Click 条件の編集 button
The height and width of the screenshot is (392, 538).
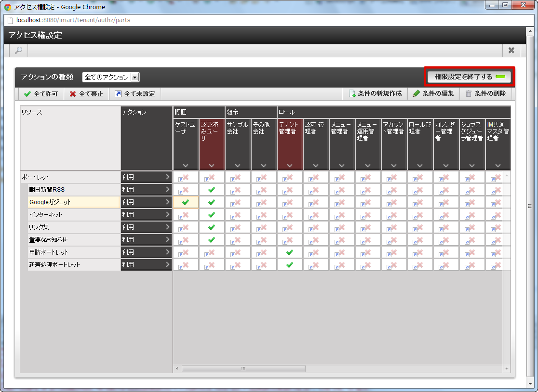point(433,93)
